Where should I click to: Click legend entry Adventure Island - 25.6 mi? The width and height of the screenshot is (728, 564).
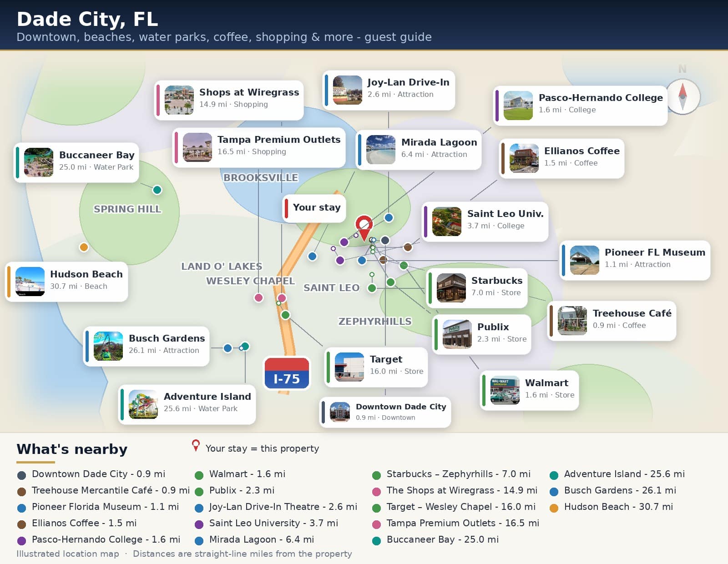point(617,474)
